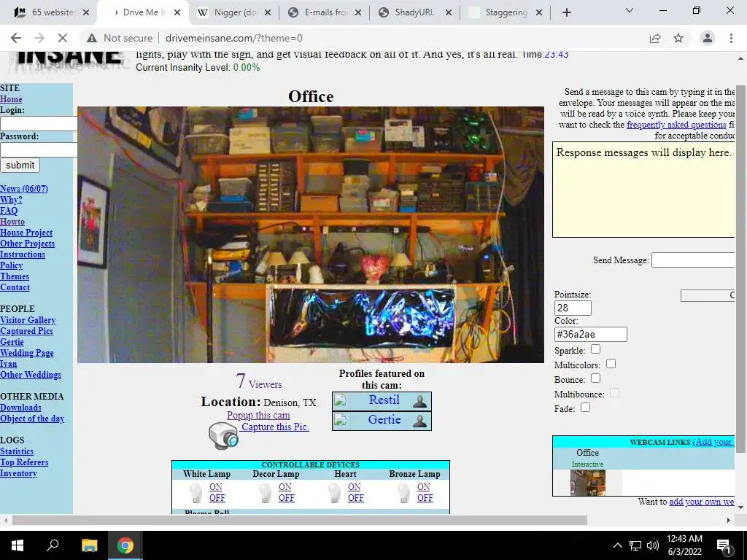The width and height of the screenshot is (747, 560).
Task: Enable the Fade checkbox
Action: click(586, 407)
